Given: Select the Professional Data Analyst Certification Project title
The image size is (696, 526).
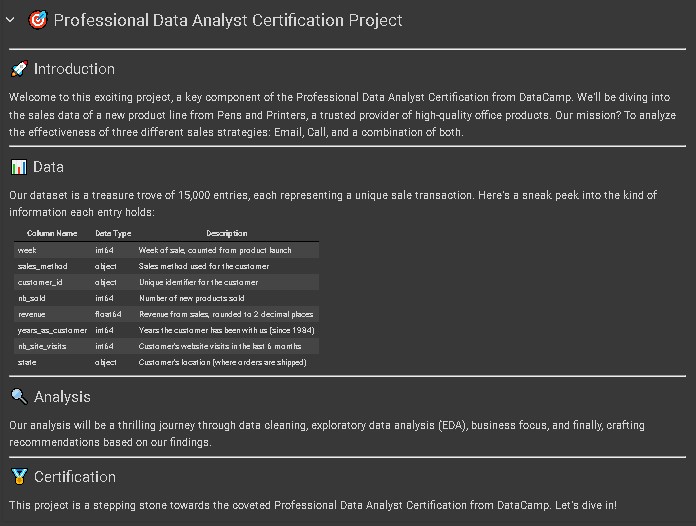Looking at the screenshot, I should 228,20.
